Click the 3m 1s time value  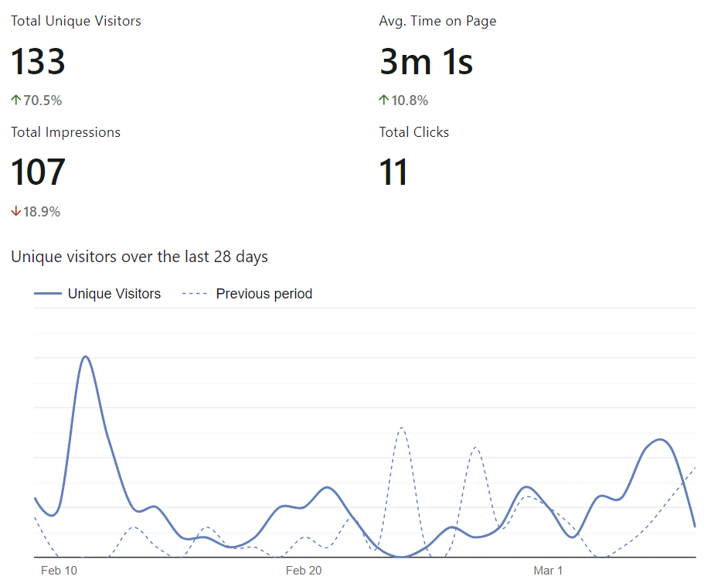(x=426, y=61)
